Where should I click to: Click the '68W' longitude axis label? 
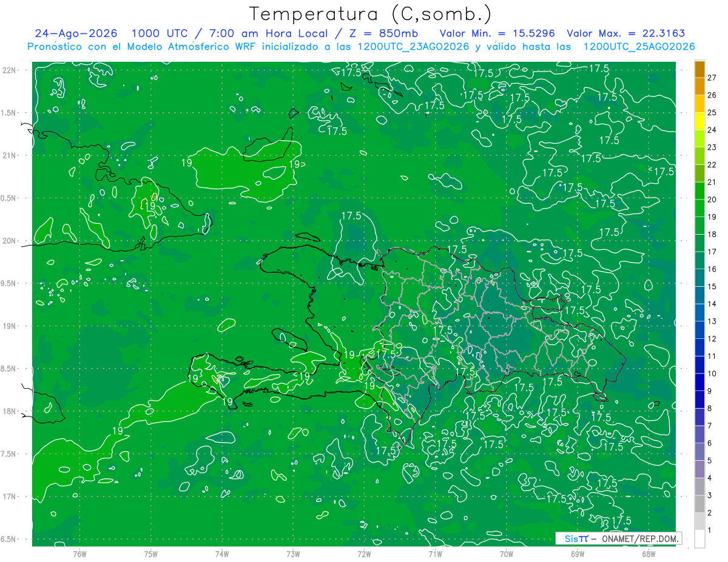coord(649,554)
